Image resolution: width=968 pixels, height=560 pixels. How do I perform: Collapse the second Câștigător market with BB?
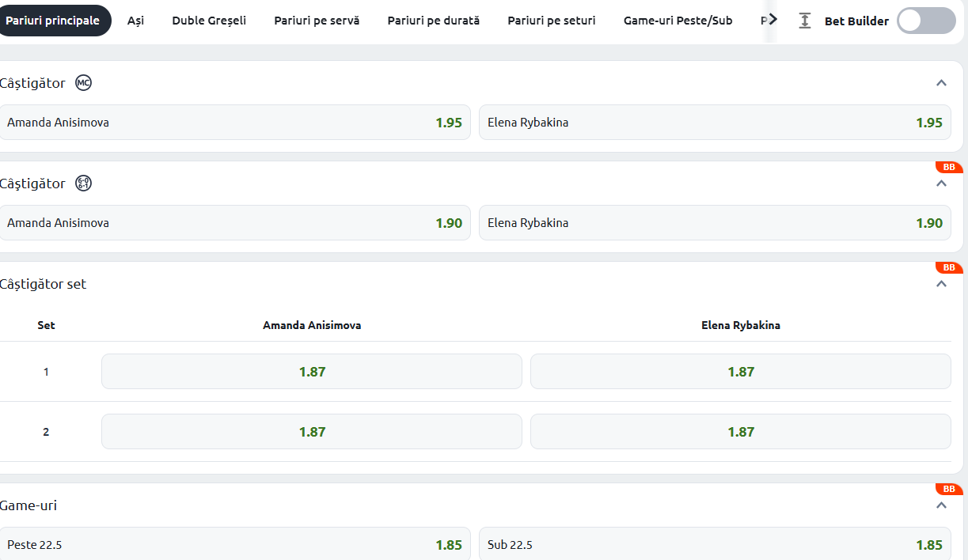tap(941, 184)
